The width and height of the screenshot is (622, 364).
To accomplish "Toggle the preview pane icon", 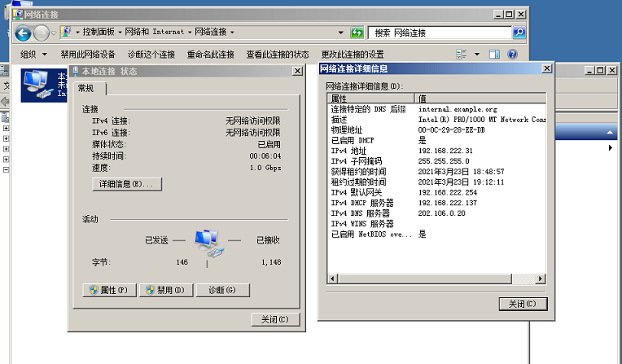I will (494, 54).
